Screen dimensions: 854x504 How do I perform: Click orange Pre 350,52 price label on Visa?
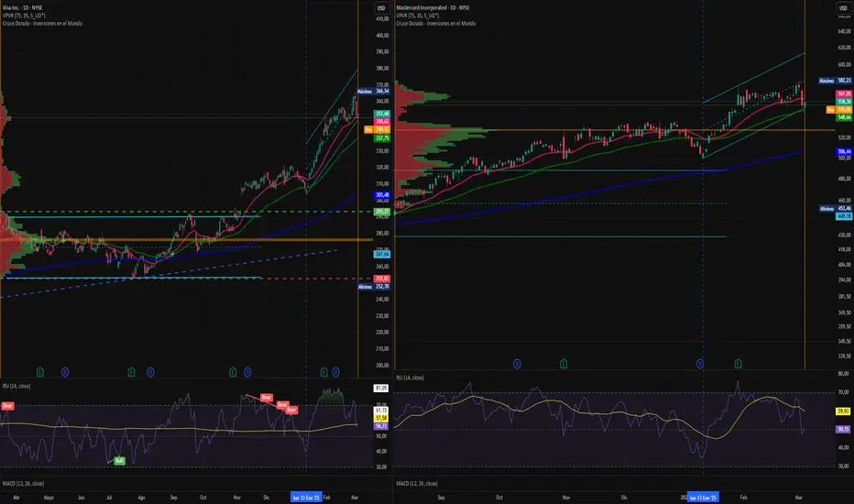pyautogui.click(x=377, y=130)
